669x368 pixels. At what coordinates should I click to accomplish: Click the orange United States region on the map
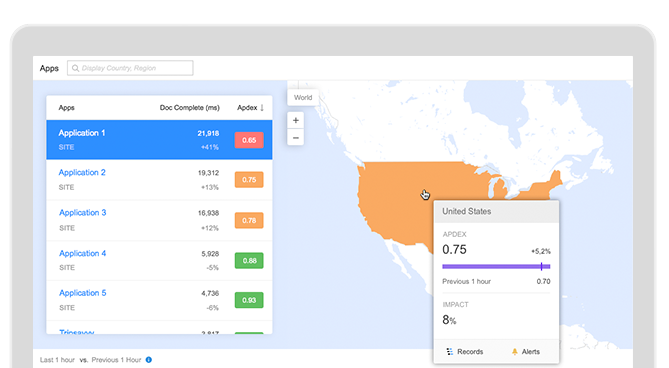pyautogui.click(x=401, y=200)
